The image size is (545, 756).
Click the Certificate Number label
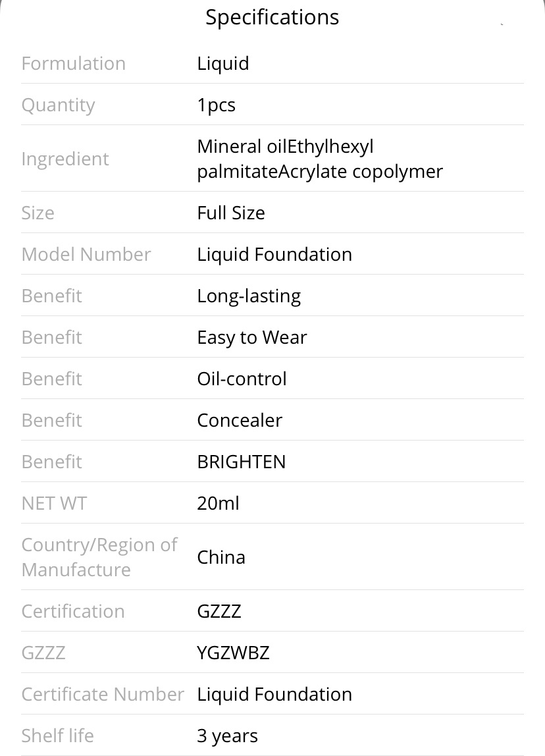coord(103,694)
